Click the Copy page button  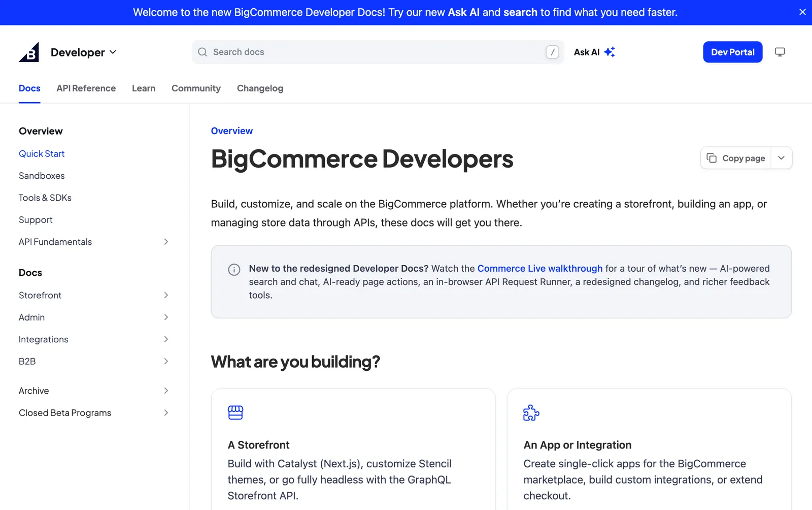[x=736, y=158]
